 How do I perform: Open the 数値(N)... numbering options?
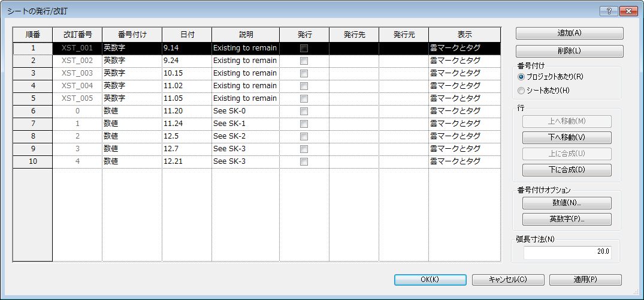point(567,203)
